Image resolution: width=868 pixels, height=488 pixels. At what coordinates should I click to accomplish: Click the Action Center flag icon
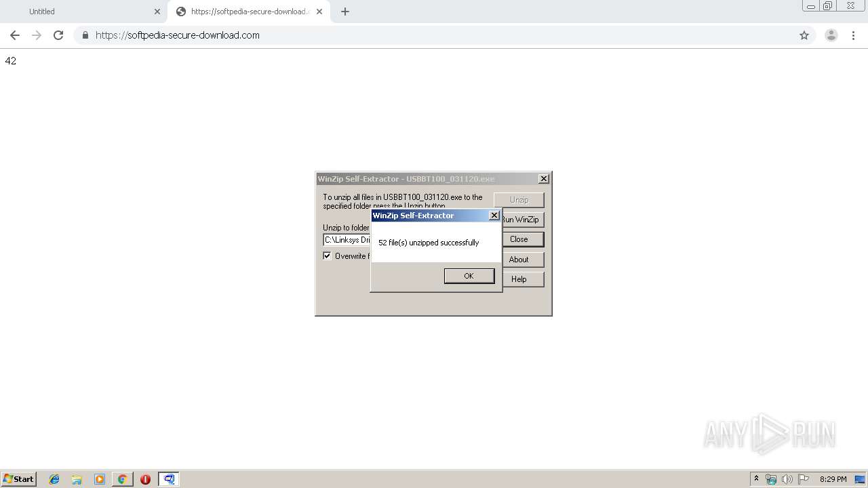(x=804, y=479)
